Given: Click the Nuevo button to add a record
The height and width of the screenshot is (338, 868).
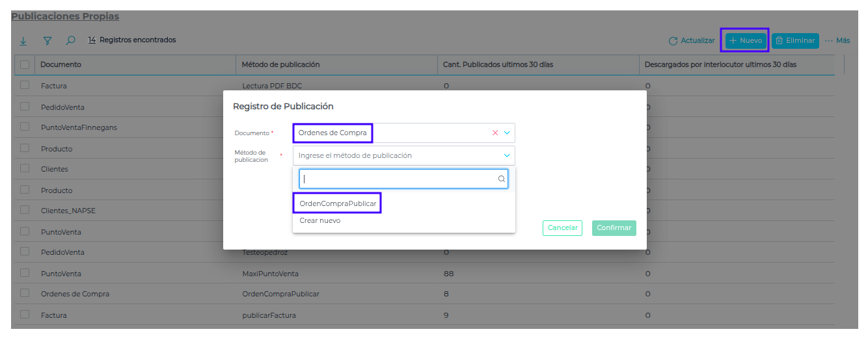Looking at the screenshot, I should [745, 40].
